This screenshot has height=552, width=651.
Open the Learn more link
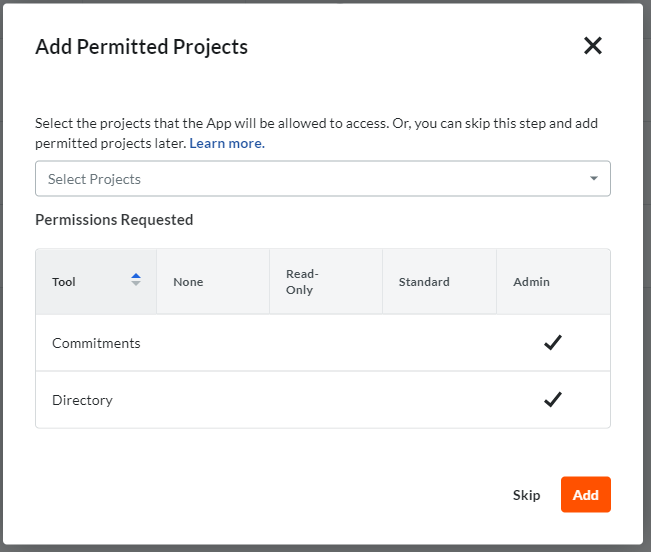[227, 143]
